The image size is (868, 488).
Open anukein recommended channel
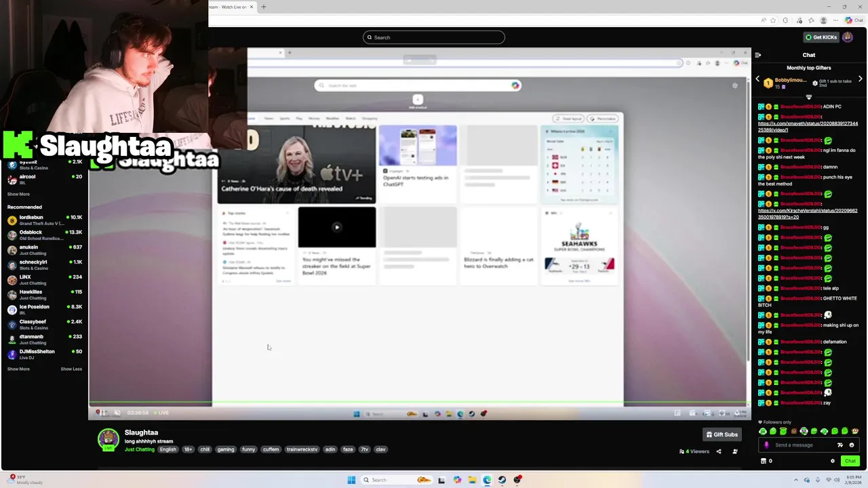point(45,250)
